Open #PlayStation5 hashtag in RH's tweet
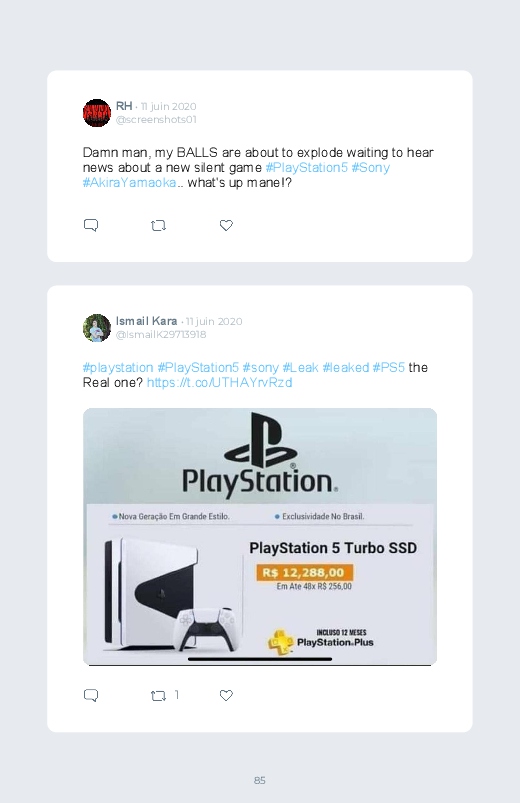The height and width of the screenshot is (803, 520). point(306,167)
